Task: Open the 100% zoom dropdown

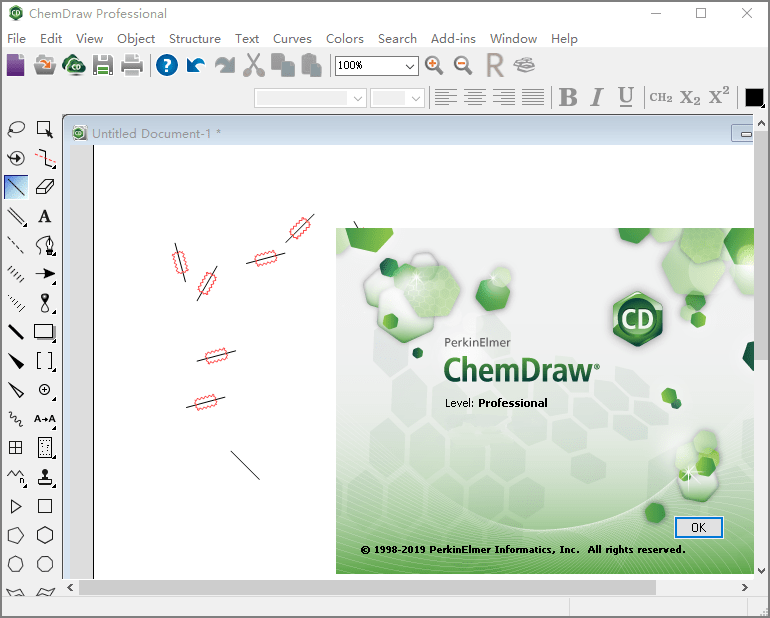Action: click(x=410, y=66)
